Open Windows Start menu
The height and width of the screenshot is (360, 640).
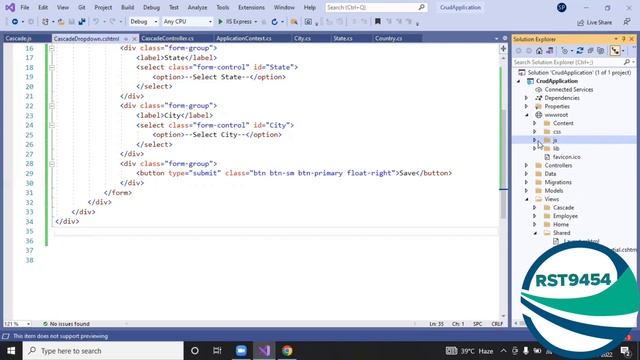[x=11, y=351]
